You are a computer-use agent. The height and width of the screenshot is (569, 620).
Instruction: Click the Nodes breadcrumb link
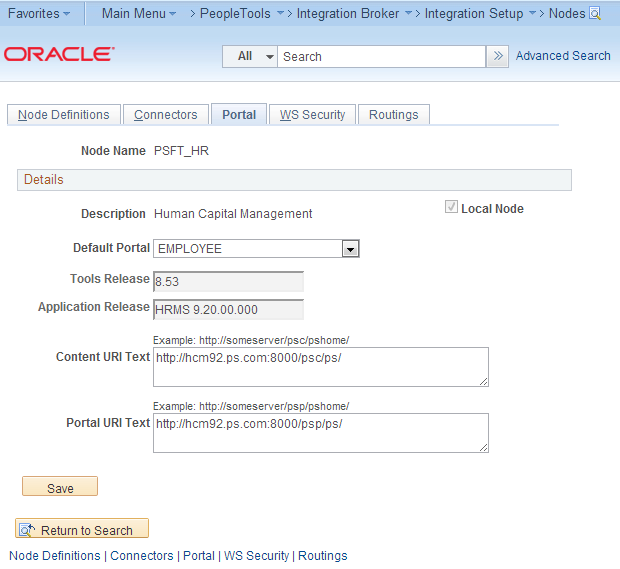[x=567, y=13]
